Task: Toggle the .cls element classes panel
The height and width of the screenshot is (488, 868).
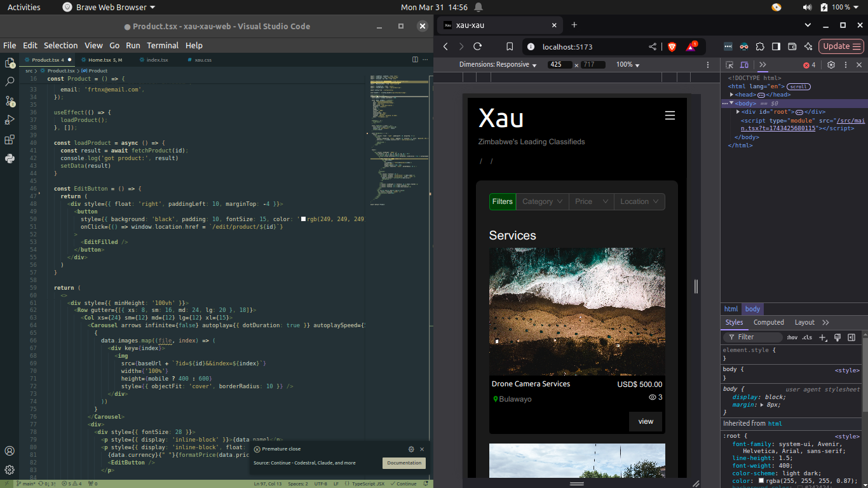Action: 807,337
